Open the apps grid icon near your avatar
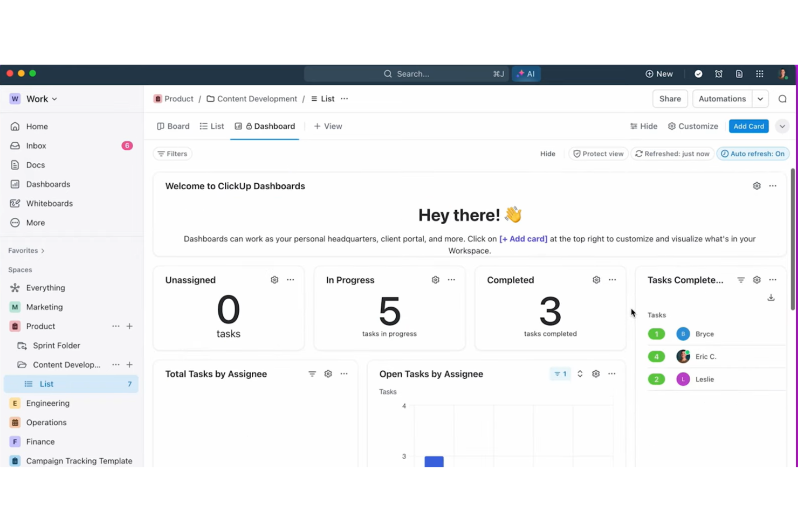 point(760,74)
